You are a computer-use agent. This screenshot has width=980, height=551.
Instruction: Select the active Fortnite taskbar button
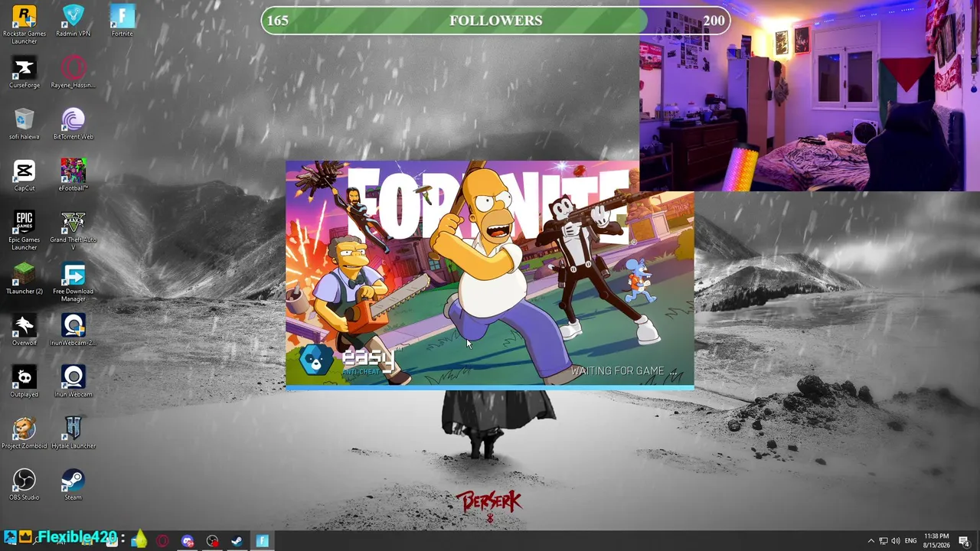(262, 541)
